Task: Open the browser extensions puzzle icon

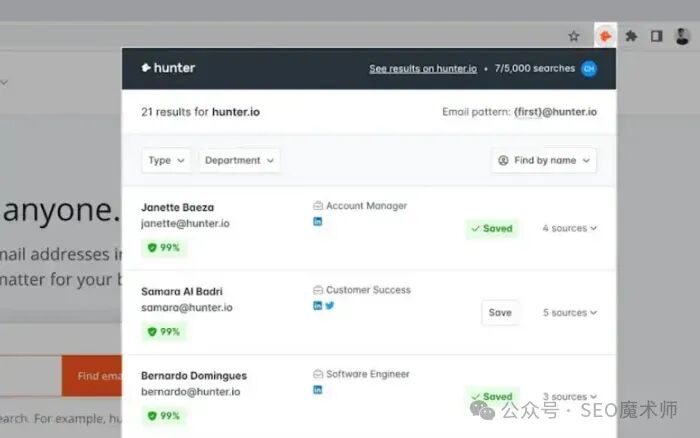Action: [x=631, y=36]
